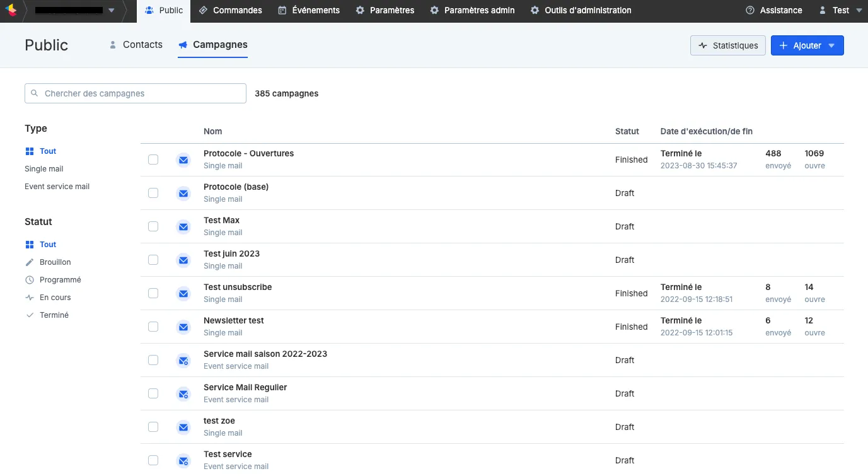Open the Assistance link
This screenshot has height=476, width=868.
click(x=773, y=10)
